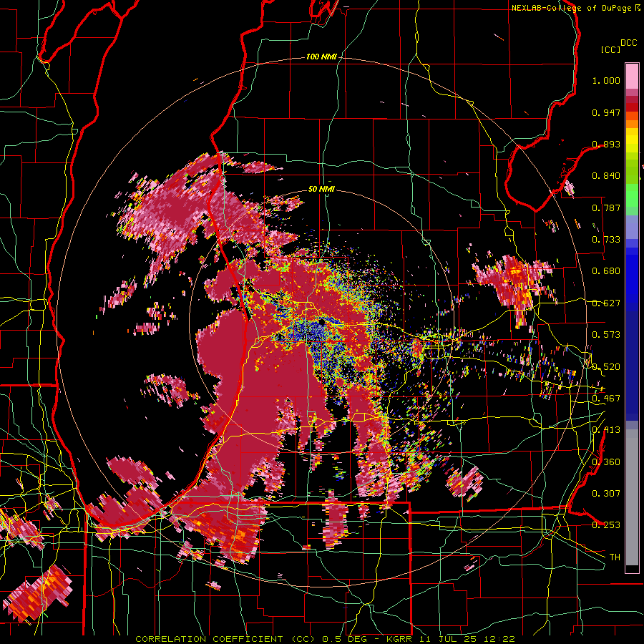Click the CORRELATION COEFFICIENT (CC) caption text
Image resolution: width=644 pixels, height=644 pixels.
coord(225,639)
